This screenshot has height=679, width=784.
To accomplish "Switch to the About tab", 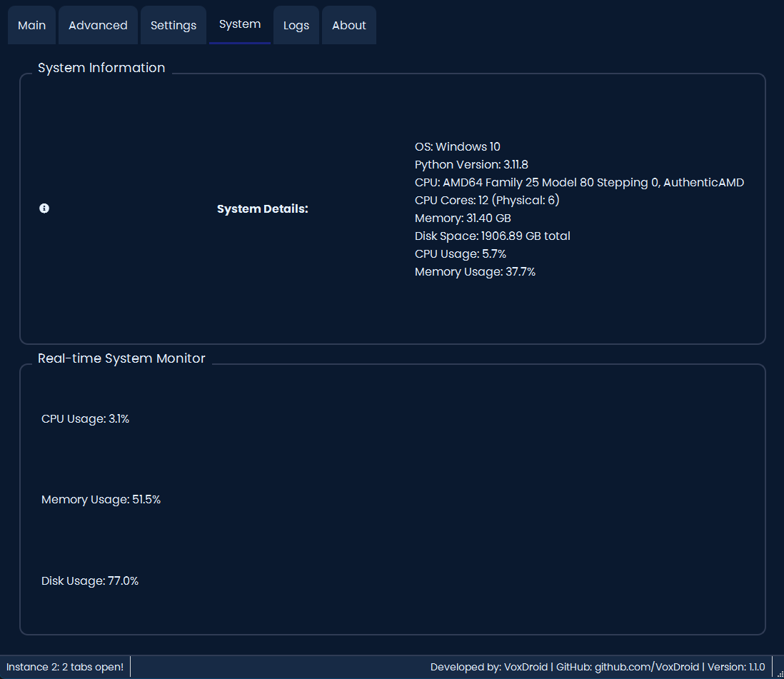I will click(x=348, y=24).
